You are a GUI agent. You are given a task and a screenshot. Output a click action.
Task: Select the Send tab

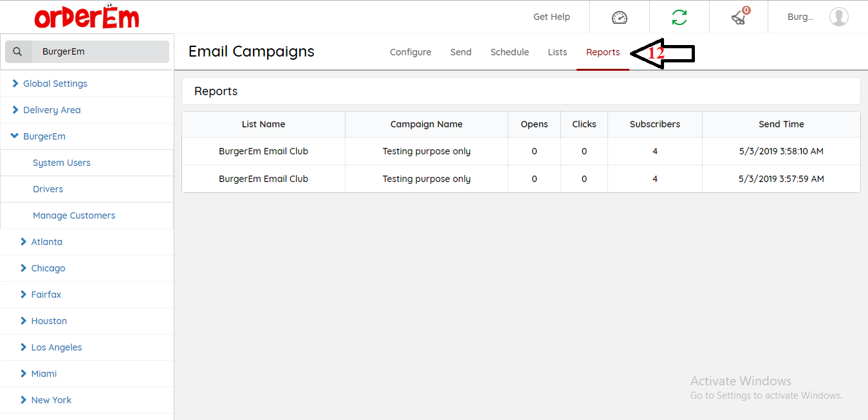tap(461, 52)
